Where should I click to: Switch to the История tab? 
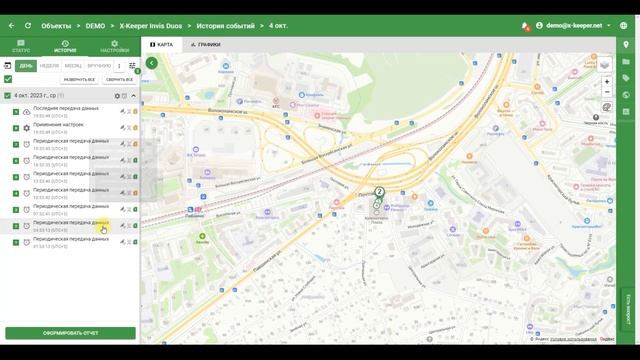tap(65, 46)
